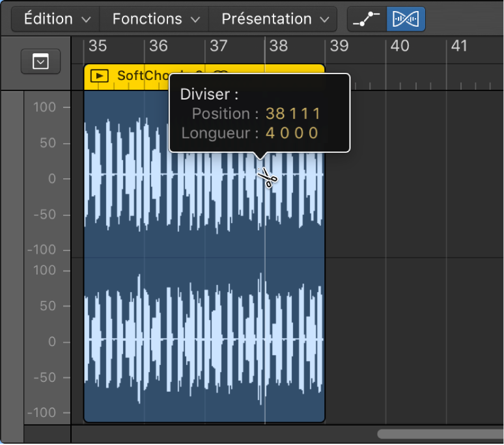
Task: Click the horizontal scrollbar thumb
Action: [440, 434]
